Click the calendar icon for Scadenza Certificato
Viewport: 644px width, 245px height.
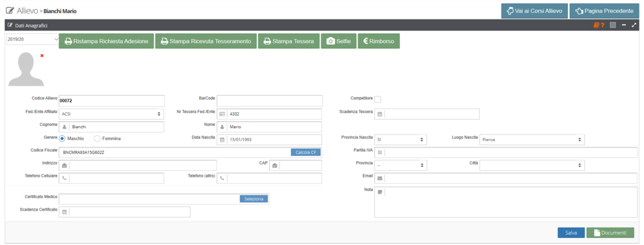[64, 212]
